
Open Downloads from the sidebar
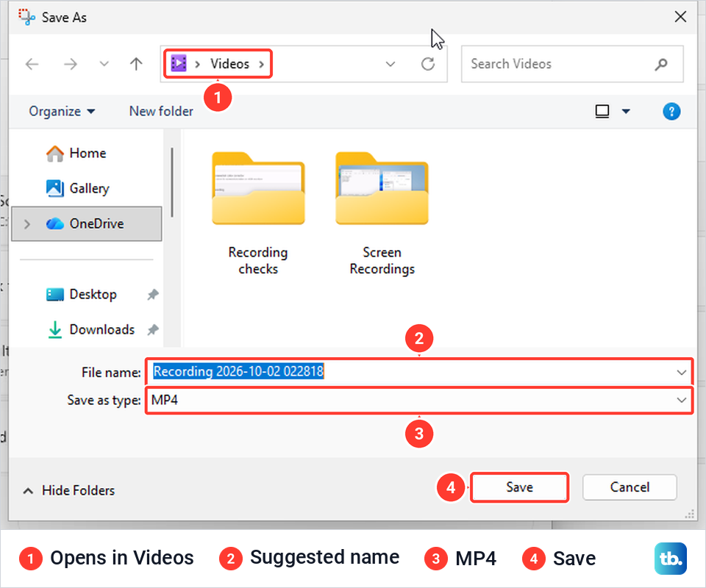pos(90,330)
